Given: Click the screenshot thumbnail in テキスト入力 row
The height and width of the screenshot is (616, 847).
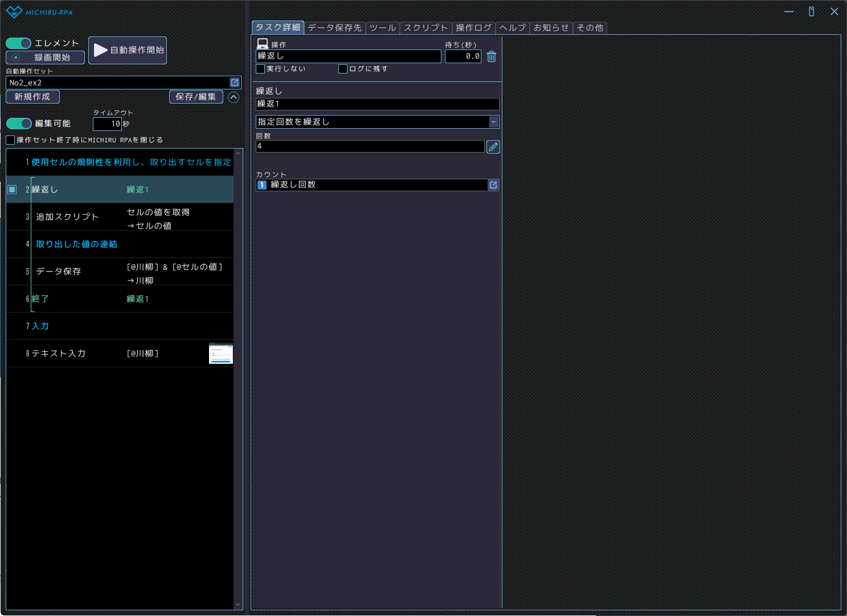Looking at the screenshot, I should point(221,354).
